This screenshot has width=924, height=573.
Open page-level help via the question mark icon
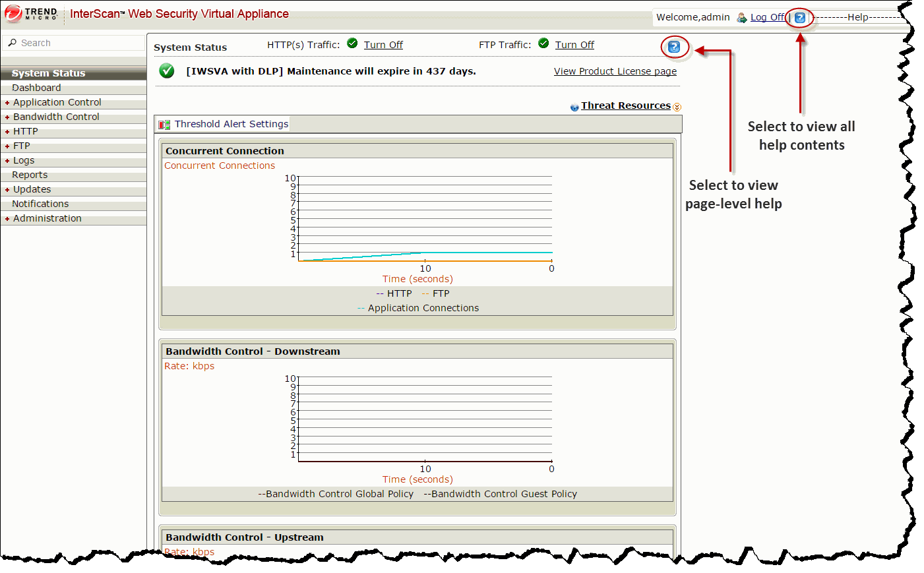click(x=674, y=47)
